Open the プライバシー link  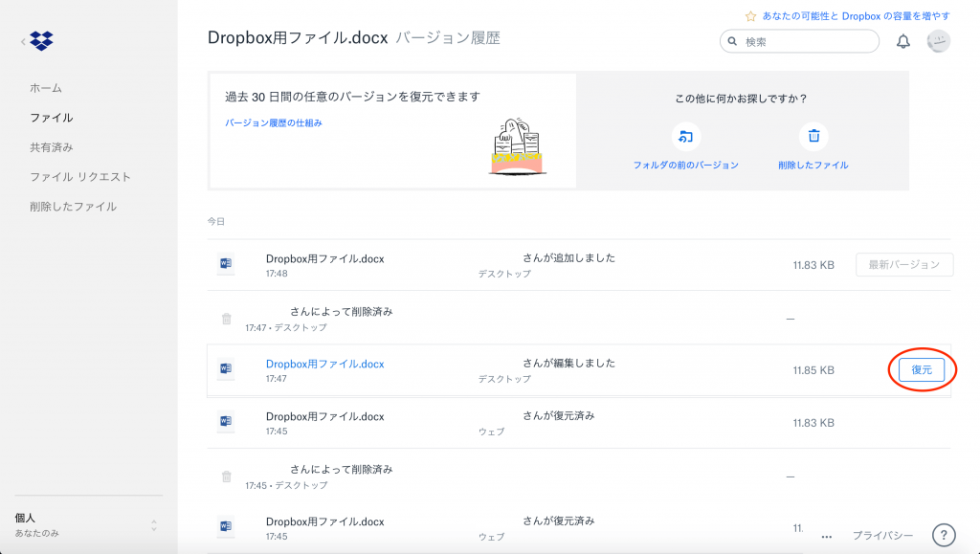[882, 535]
